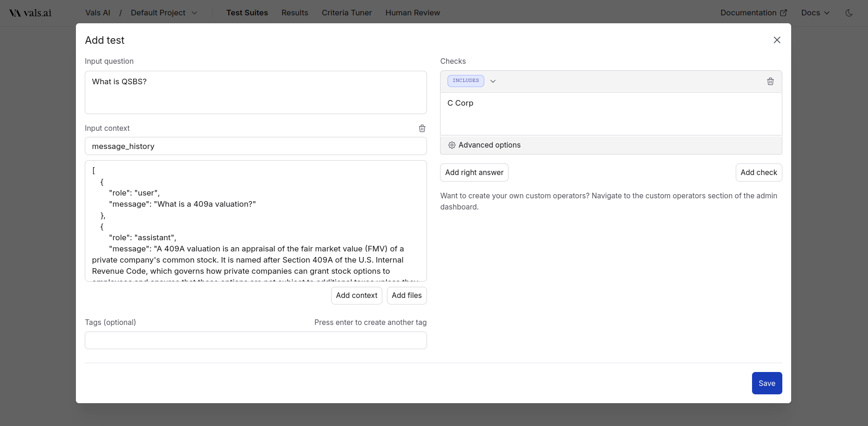The height and width of the screenshot is (426, 868).
Task: Save the new test
Action: click(x=766, y=383)
